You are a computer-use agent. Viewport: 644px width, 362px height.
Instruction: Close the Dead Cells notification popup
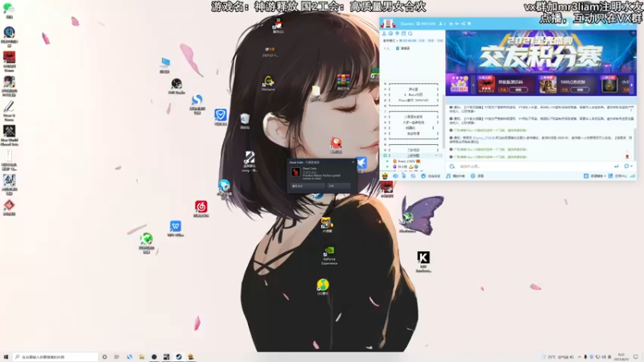353,162
